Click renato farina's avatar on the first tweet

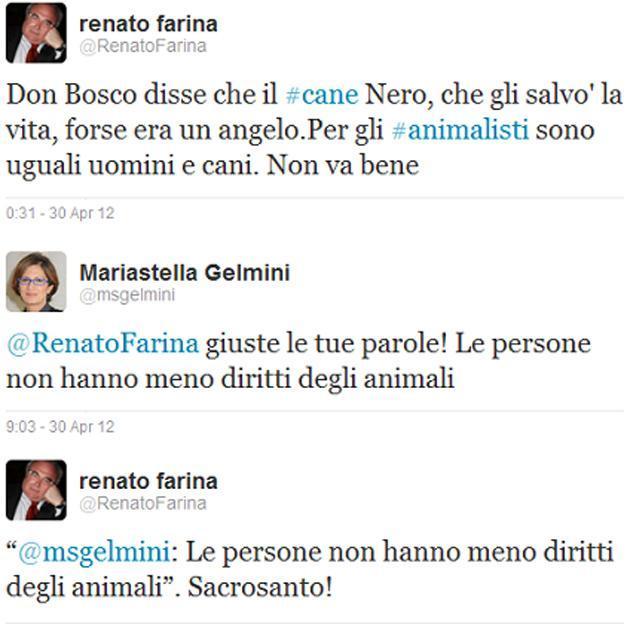36,33
